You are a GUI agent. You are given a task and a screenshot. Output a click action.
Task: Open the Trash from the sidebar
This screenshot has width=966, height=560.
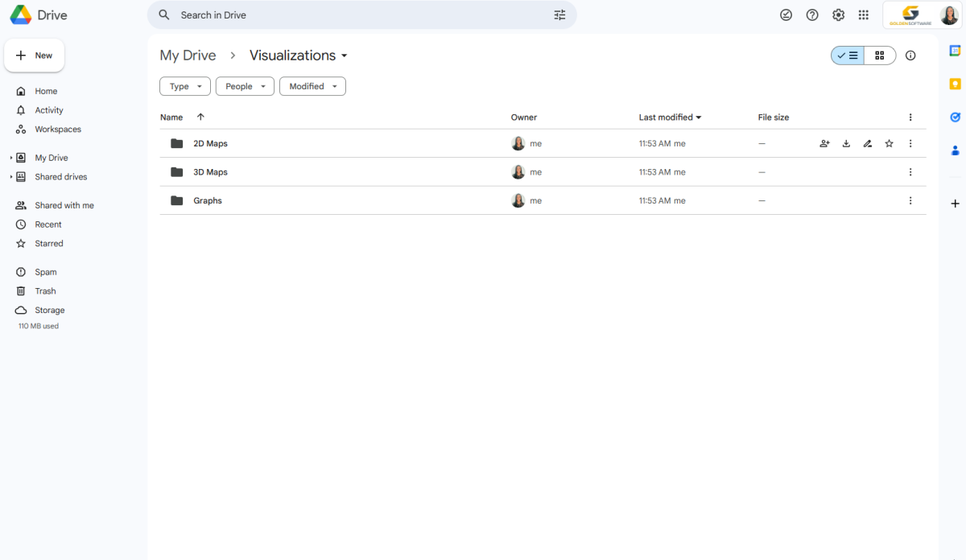[x=46, y=290]
